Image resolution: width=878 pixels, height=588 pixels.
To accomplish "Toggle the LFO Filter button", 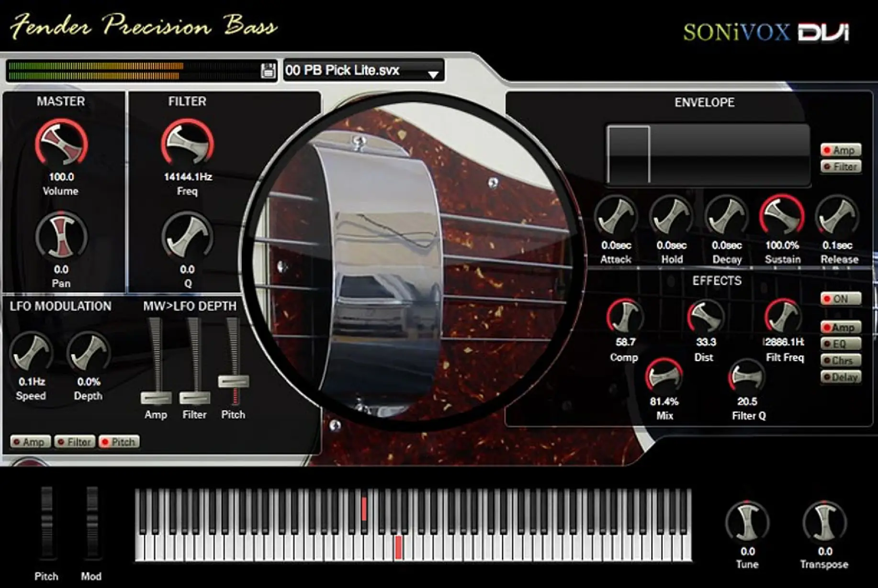I will click(74, 442).
